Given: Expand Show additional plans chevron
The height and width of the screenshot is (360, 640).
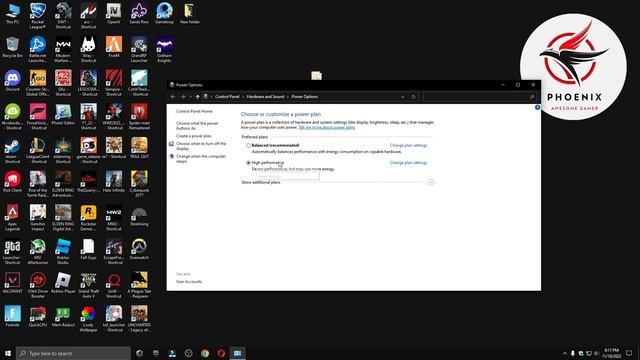Looking at the screenshot, I should pos(431,182).
